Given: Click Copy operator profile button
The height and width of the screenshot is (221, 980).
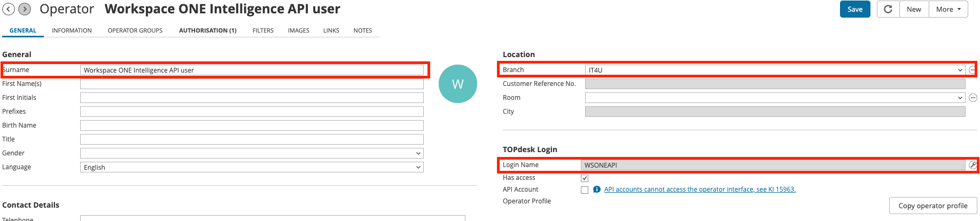Looking at the screenshot, I should [933, 206].
